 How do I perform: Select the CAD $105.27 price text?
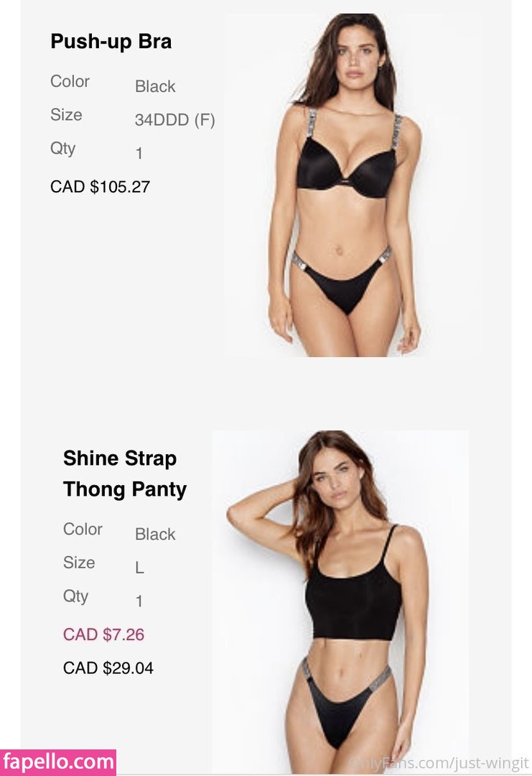(100, 187)
